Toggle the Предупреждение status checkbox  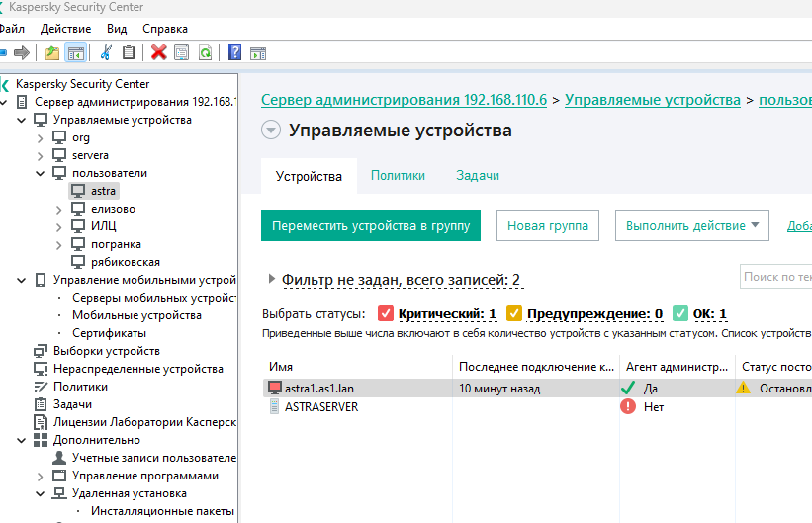pyautogui.click(x=513, y=313)
